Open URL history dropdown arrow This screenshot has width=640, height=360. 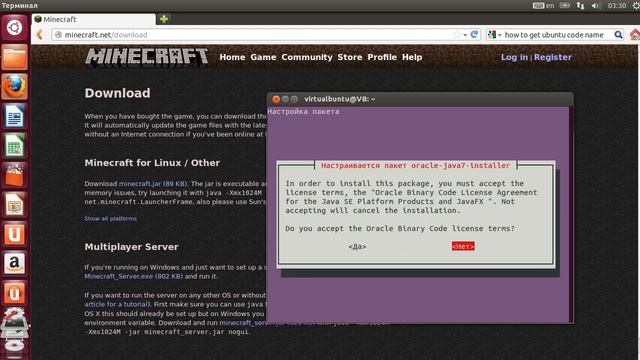tap(465, 35)
